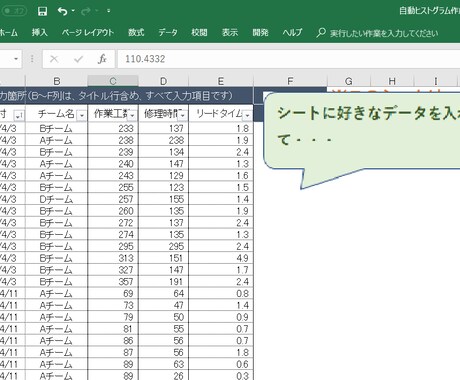Open the 校閲 ribbon tab
This screenshot has height=380, width=460.
pos(199,32)
